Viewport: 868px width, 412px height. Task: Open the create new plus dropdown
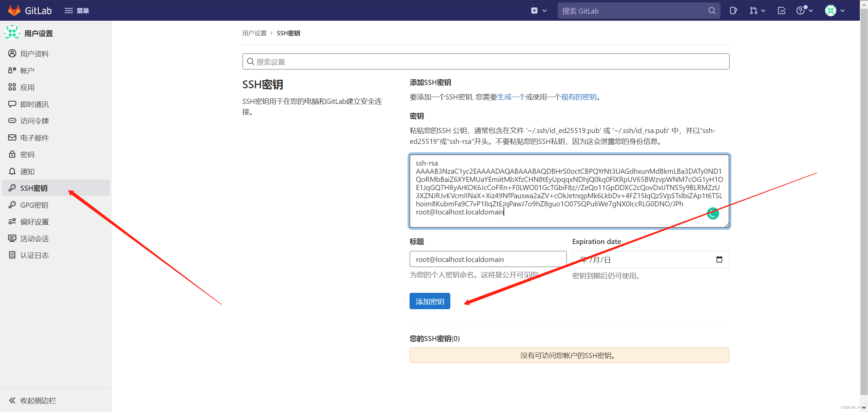tap(539, 11)
